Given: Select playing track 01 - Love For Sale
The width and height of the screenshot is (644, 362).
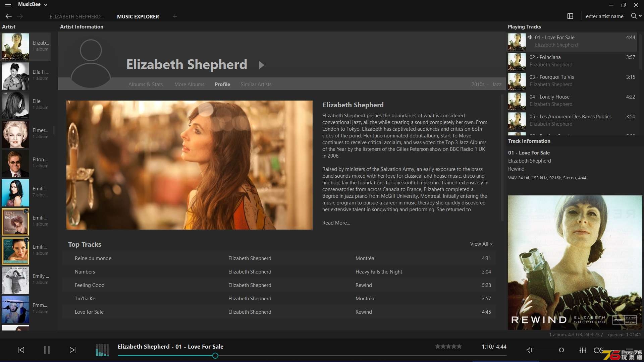Looking at the screenshot, I should coord(572,41).
